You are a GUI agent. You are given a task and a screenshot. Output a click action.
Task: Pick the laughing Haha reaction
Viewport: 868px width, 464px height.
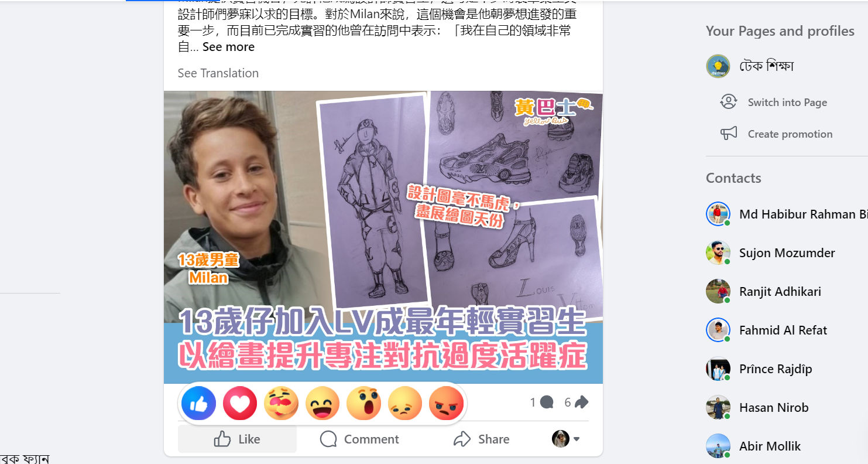tap(323, 403)
